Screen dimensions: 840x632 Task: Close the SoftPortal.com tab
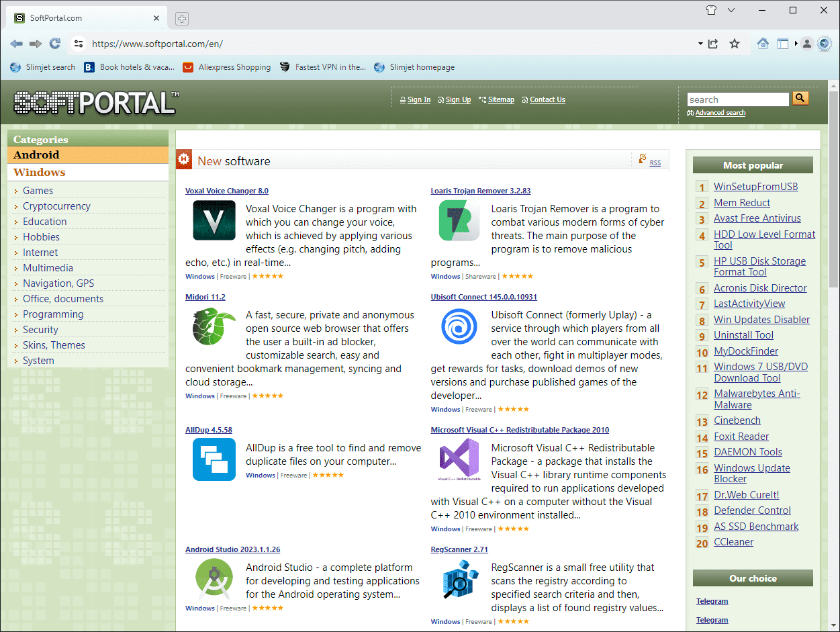(x=157, y=18)
